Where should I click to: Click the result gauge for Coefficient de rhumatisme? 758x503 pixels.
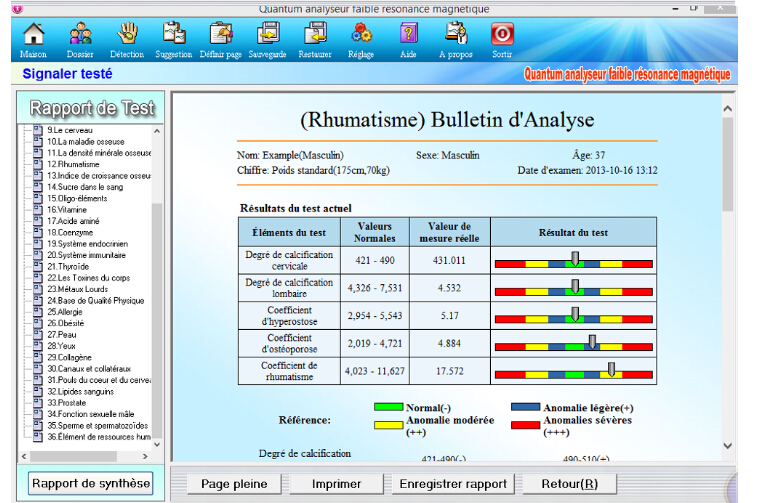[x=574, y=371]
